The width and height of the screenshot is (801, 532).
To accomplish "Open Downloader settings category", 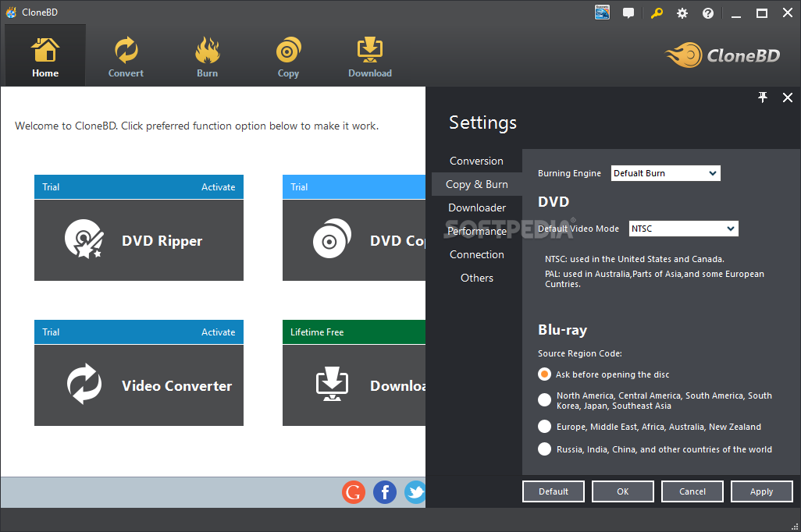I will (476, 207).
